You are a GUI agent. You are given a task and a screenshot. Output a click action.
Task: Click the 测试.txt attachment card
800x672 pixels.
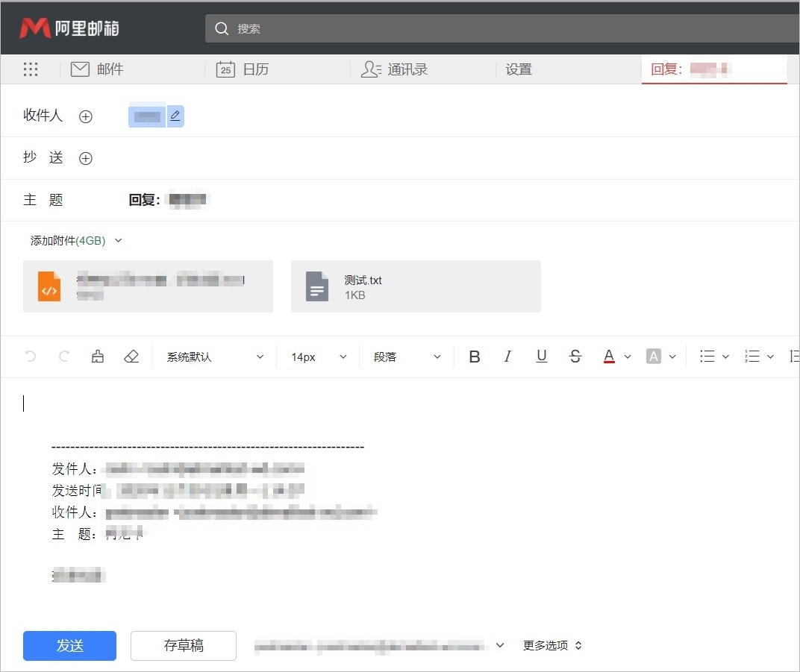tap(416, 286)
